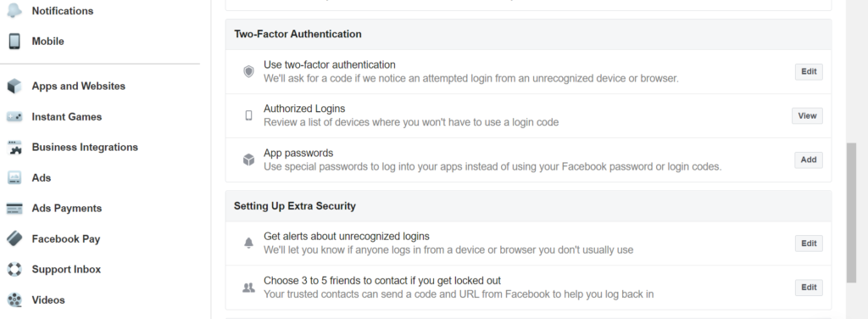Screen dimensions: 868x319
Task: Click the Business Integrations icon
Action: [x=14, y=148]
